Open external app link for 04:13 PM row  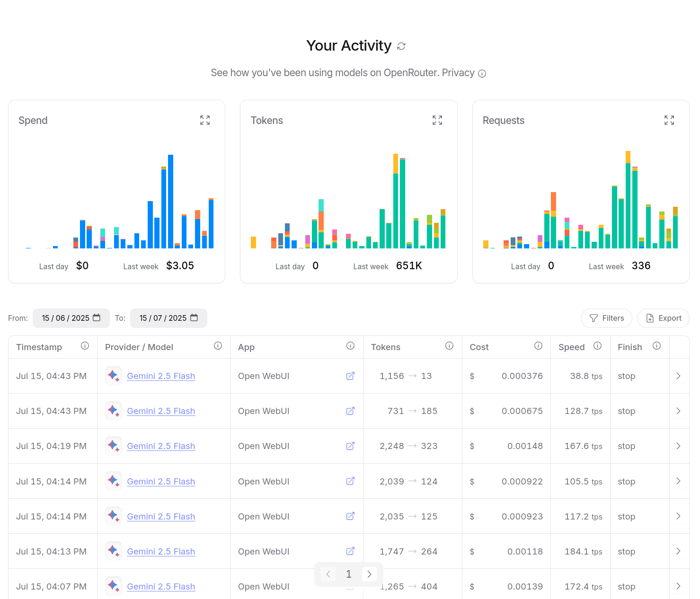[351, 551]
